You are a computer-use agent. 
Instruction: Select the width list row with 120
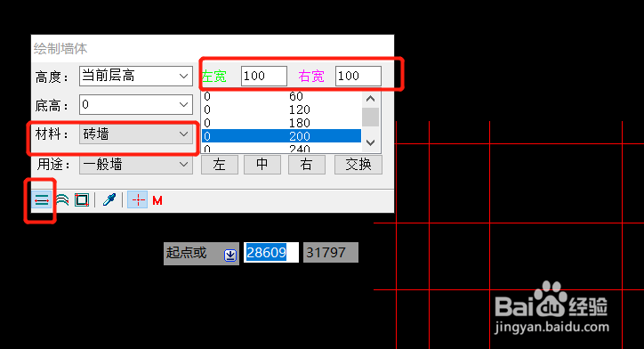(281, 110)
